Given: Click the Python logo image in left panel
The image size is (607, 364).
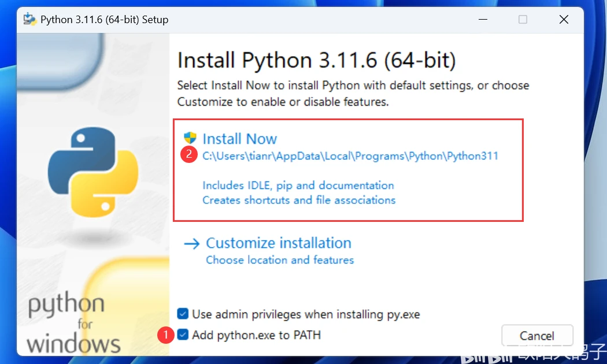Looking at the screenshot, I should pyautogui.click(x=93, y=172).
